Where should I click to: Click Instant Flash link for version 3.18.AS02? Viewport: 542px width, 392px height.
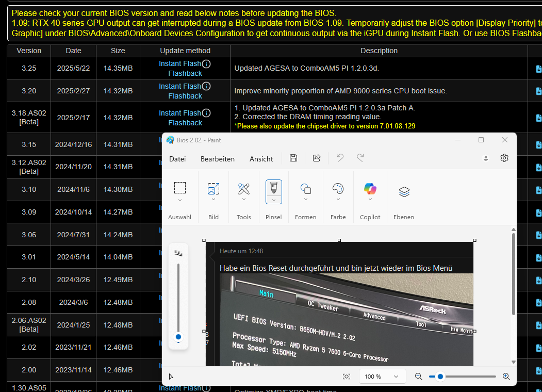pos(180,113)
